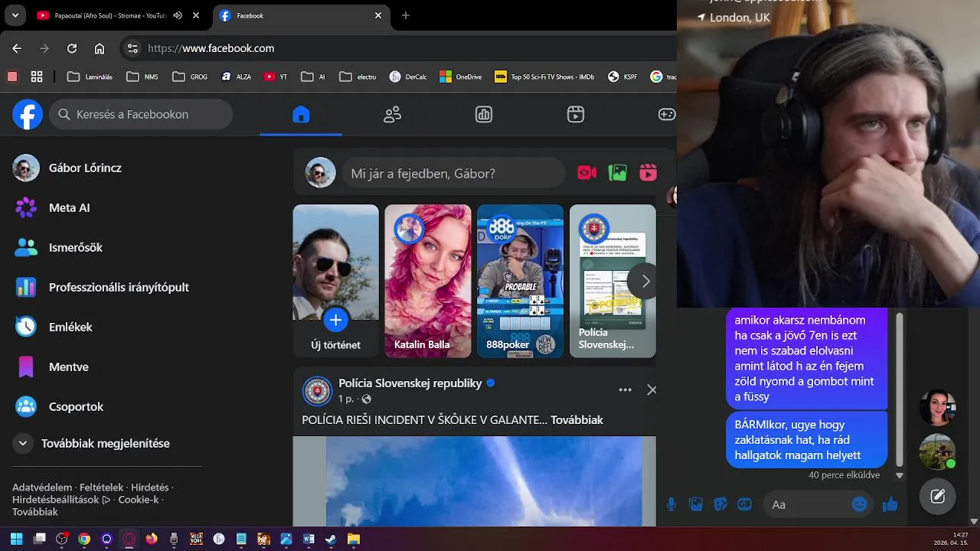
Task: Show next stories with the right arrow
Action: coord(645,281)
